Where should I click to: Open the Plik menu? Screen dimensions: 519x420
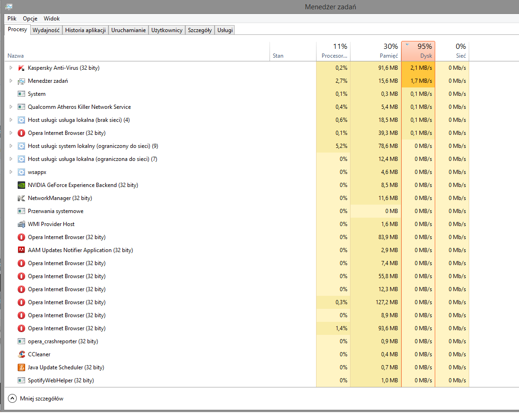[12, 19]
